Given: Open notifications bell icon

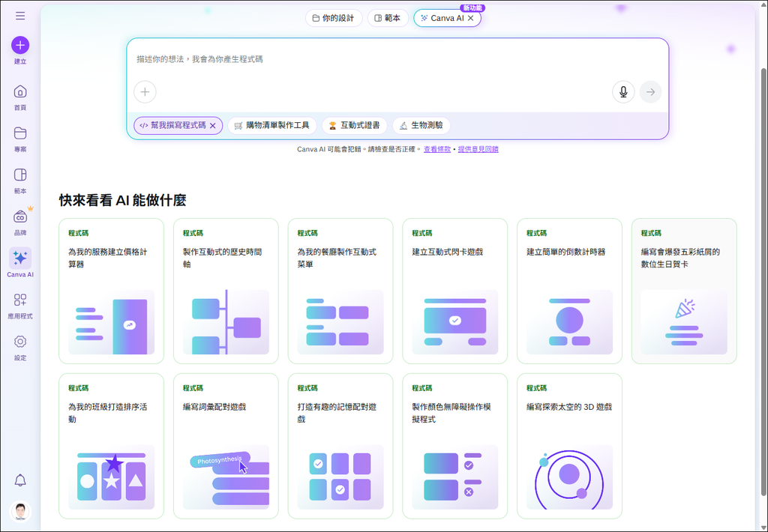Looking at the screenshot, I should [x=20, y=480].
